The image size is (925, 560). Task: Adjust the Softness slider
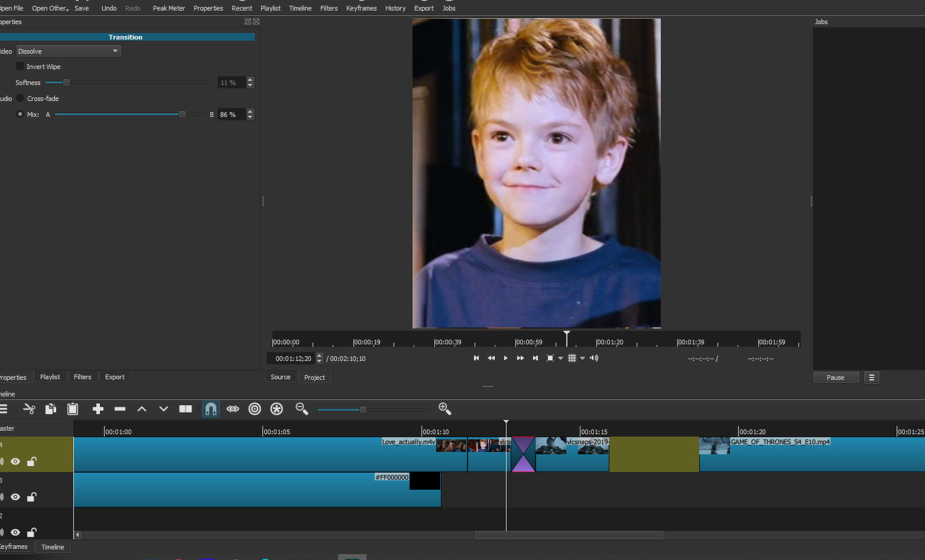click(129, 82)
